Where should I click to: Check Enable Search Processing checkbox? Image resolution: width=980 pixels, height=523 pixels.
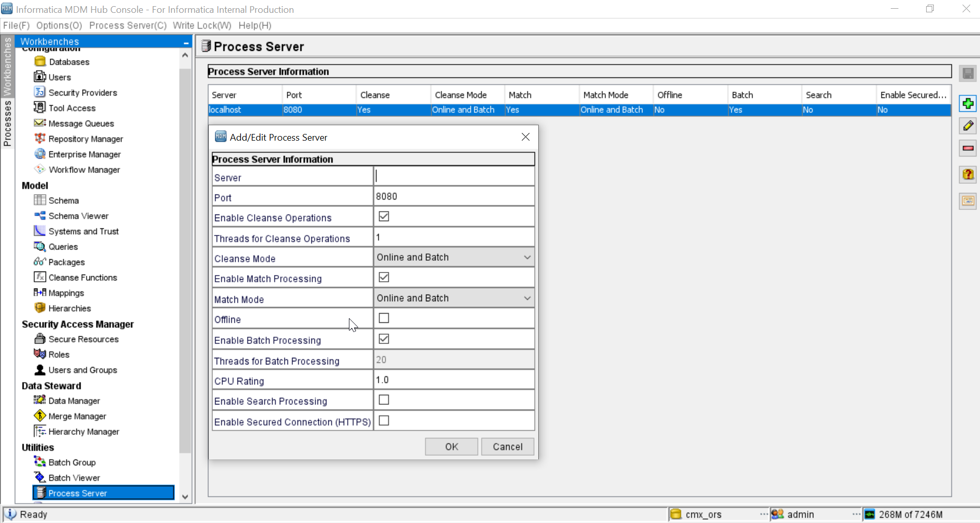(x=384, y=400)
